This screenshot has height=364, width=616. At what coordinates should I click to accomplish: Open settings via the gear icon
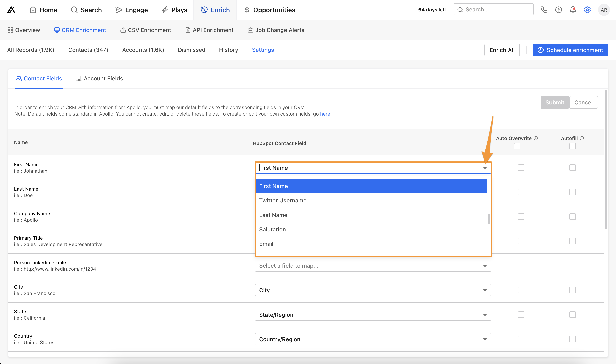pos(587,10)
